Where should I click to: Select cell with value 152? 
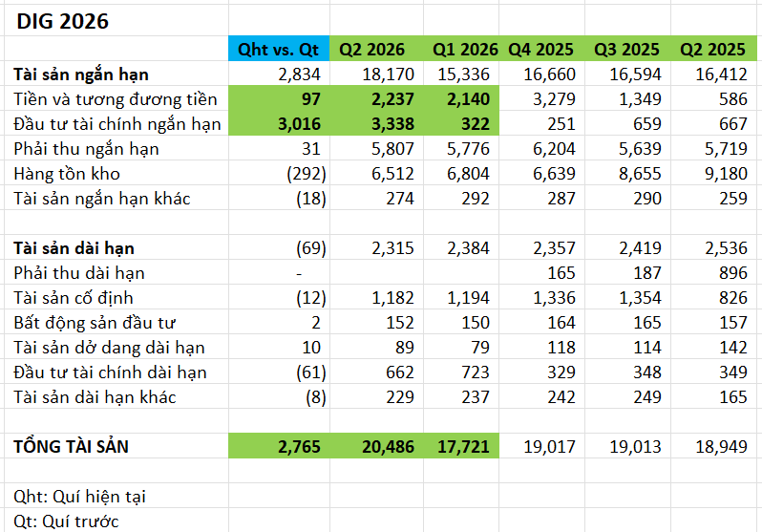376,322
